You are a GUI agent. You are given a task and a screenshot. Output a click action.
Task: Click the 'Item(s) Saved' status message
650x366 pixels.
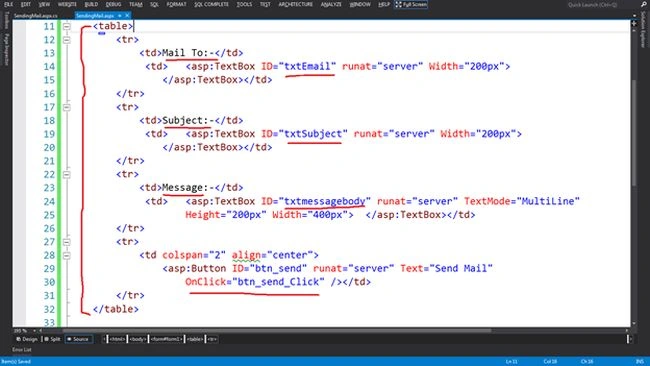coord(16,361)
